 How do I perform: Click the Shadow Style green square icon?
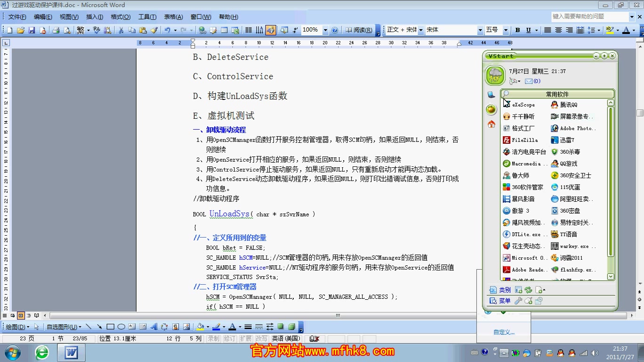point(281,326)
